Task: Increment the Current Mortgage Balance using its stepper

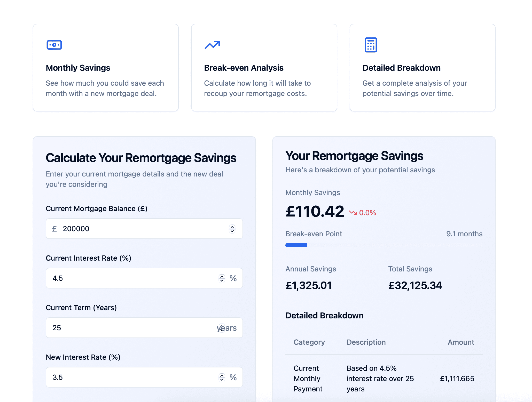Action: [x=232, y=227]
